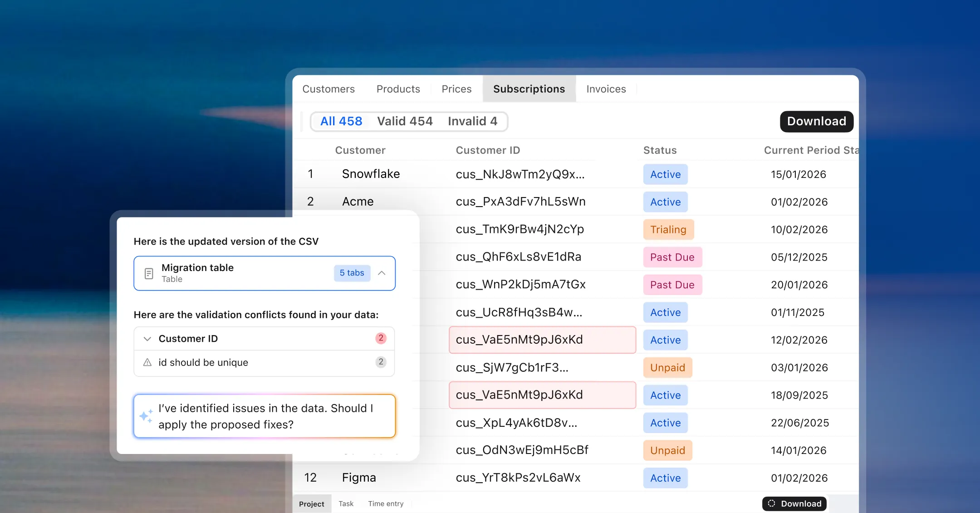Click the 5 tabs badge

(352, 273)
